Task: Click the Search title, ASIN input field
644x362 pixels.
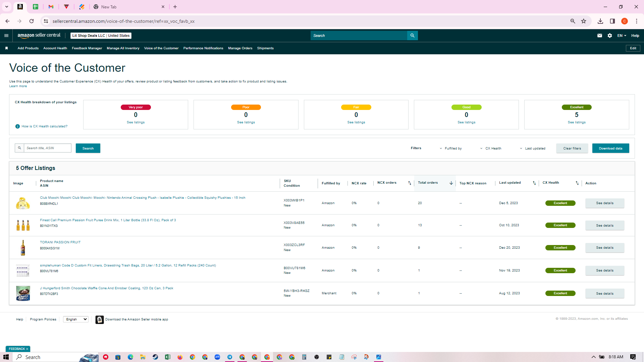Action: pos(48,148)
